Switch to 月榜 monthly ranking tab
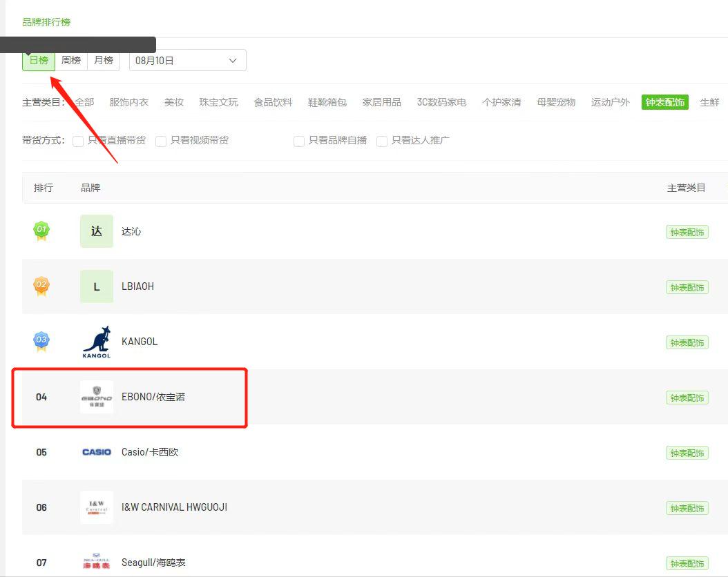728x577 pixels. point(104,60)
